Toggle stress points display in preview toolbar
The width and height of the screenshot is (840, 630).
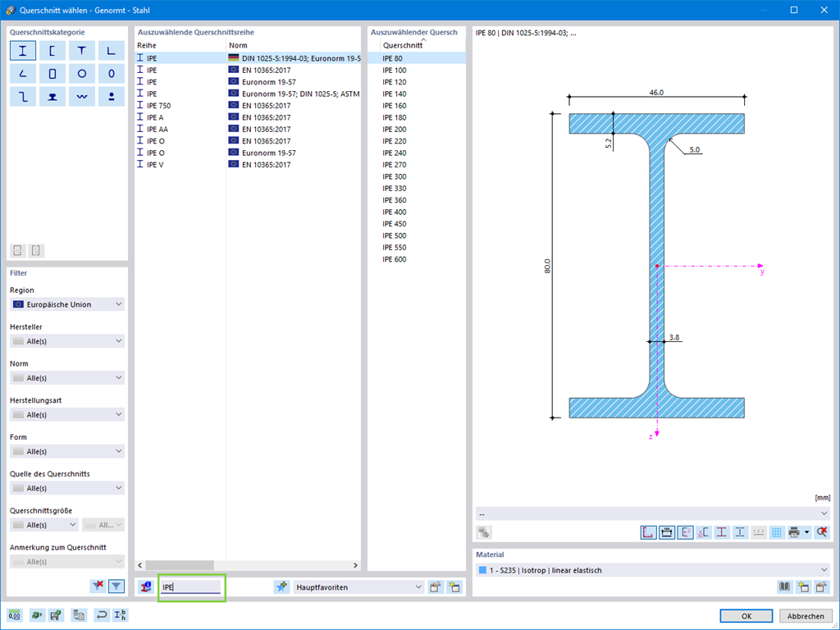[703, 532]
